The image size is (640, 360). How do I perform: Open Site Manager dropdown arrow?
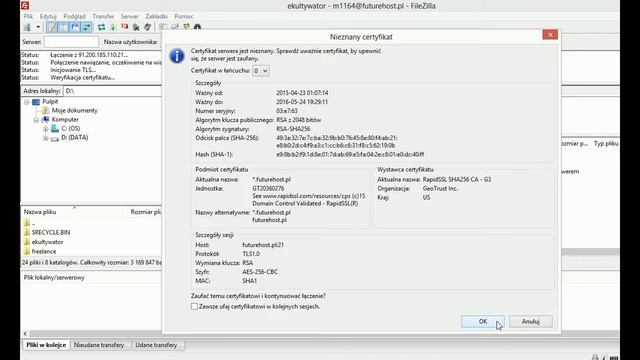(38, 27)
